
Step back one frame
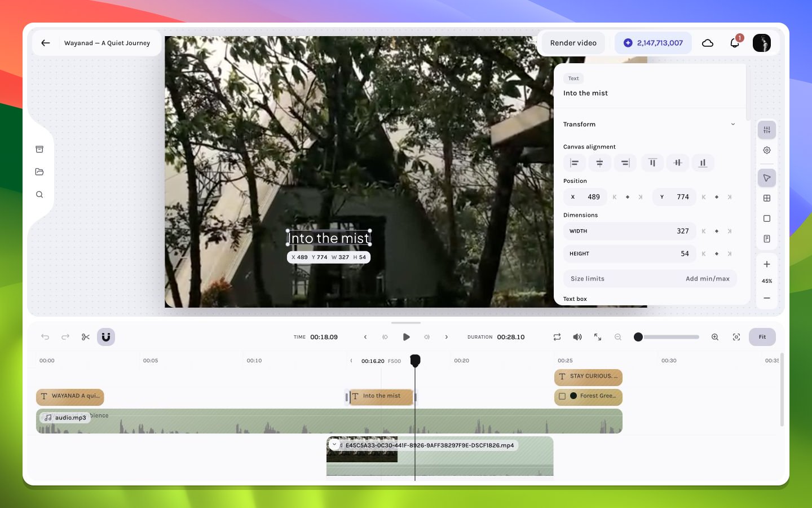click(x=365, y=337)
